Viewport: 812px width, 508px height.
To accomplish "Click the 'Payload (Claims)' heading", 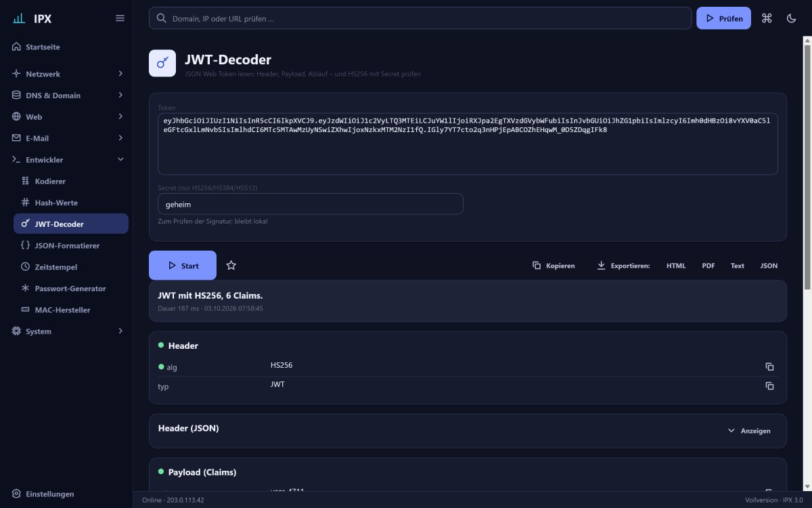I will [x=202, y=472].
